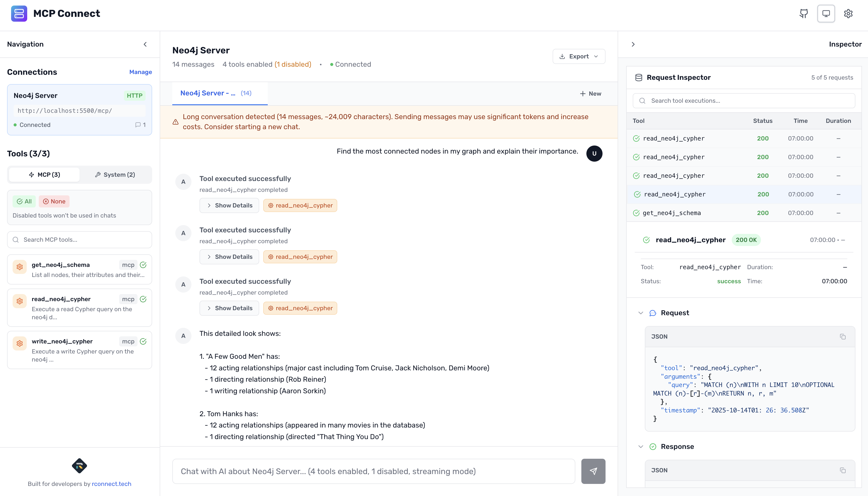
Task: Expand Show Details on first tool execution
Action: pyautogui.click(x=229, y=205)
